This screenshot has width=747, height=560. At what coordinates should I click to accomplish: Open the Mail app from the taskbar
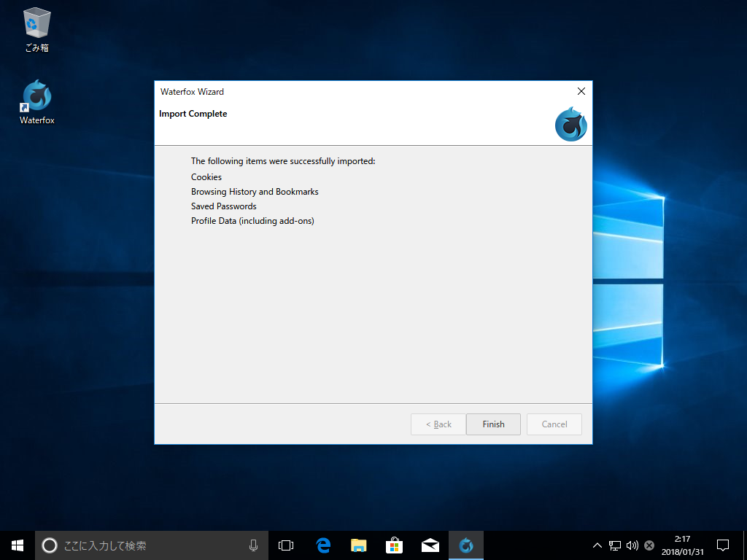(x=430, y=545)
